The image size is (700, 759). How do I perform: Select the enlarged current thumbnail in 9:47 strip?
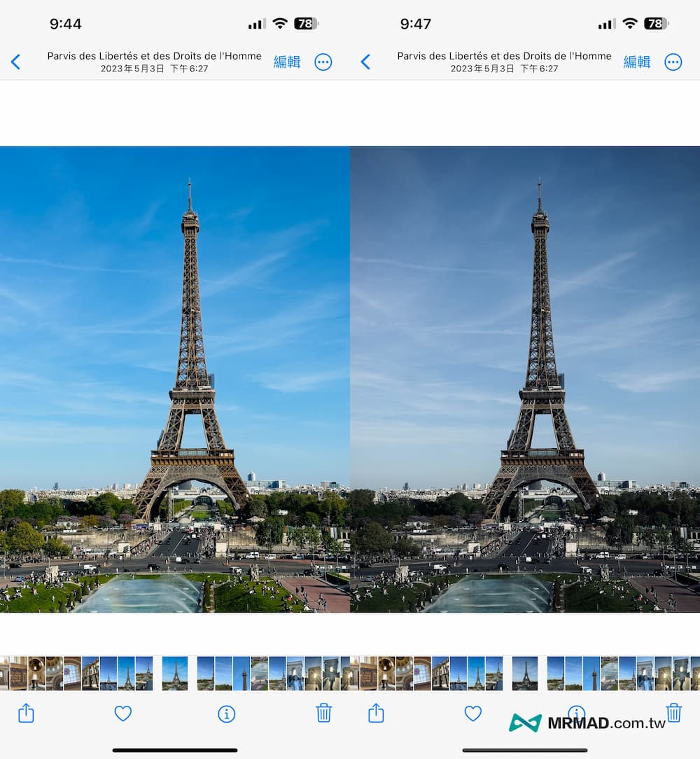pyautogui.click(x=525, y=674)
